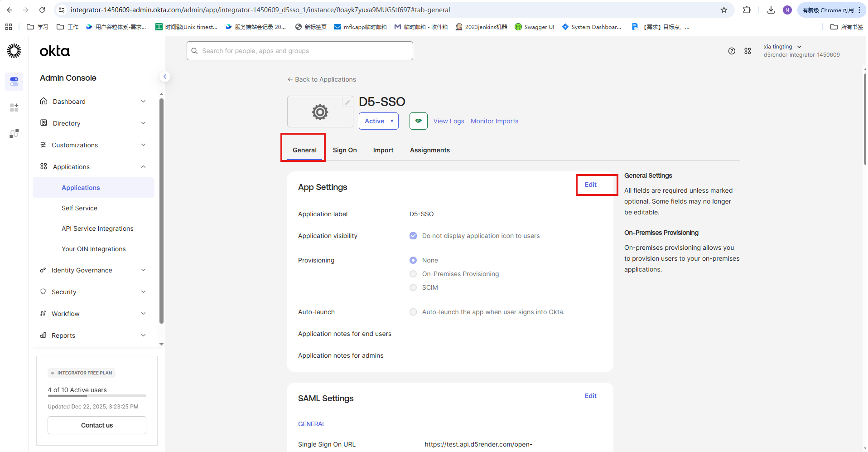Viewport: 868px width, 452px height.
Task: Click Edit in App Settings
Action: 590,185
